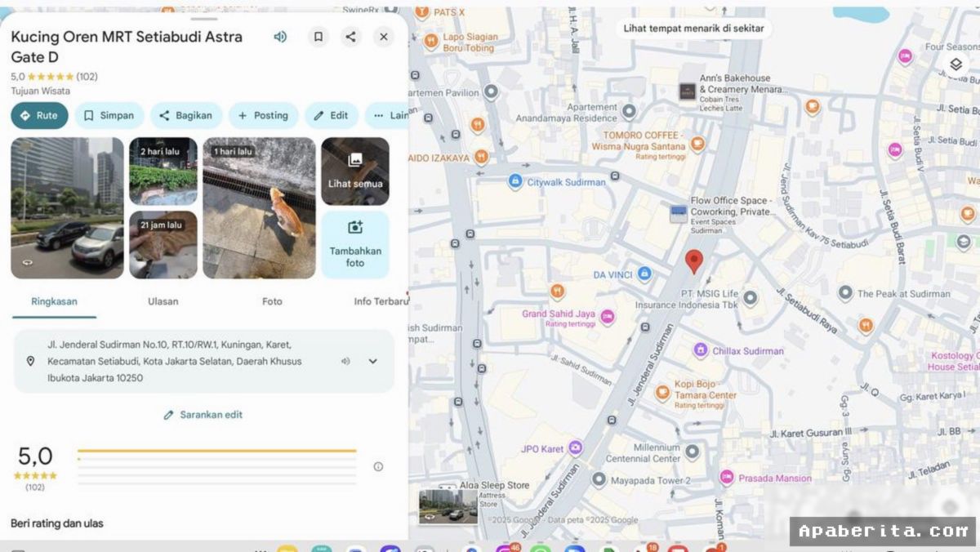Image resolution: width=980 pixels, height=552 pixels.
Task: Open map layers icon
Action: 955,65
